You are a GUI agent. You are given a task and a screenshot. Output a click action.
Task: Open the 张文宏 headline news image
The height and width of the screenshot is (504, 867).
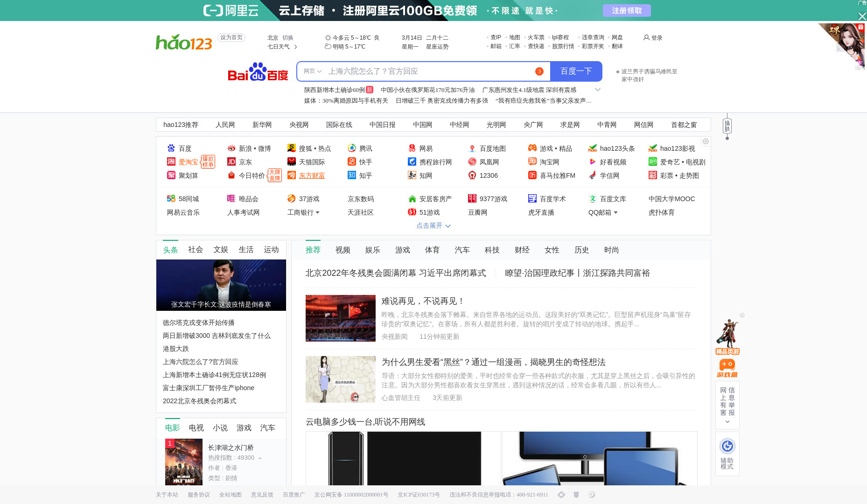[x=221, y=285]
